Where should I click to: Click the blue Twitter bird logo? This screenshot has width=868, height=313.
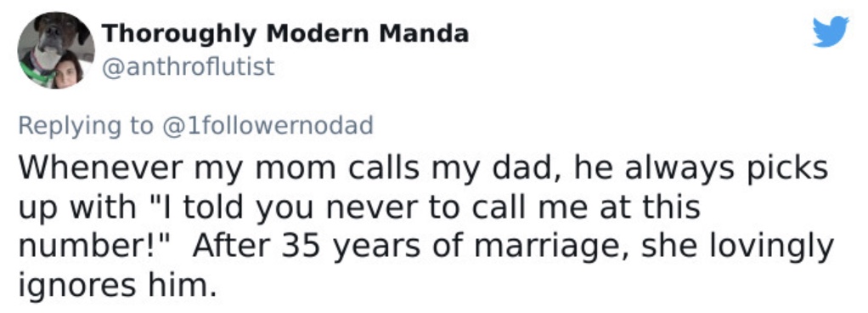831,31
